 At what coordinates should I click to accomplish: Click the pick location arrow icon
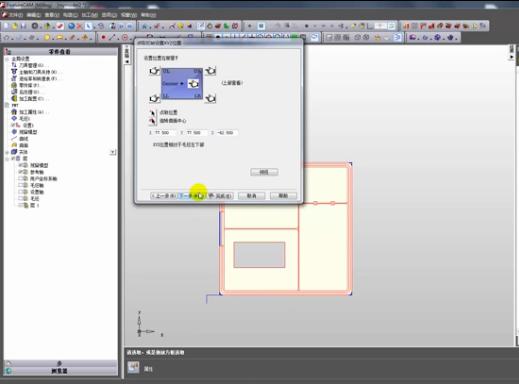(152, 113)
